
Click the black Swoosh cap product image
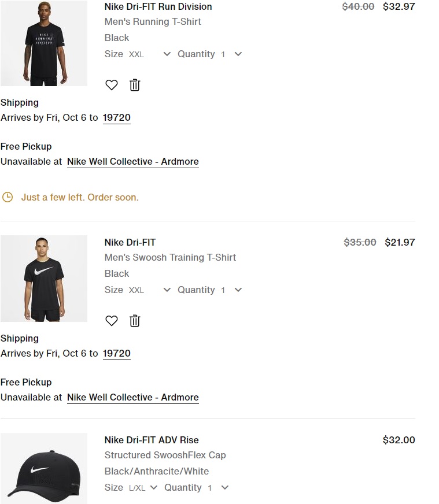click(44, 469)
